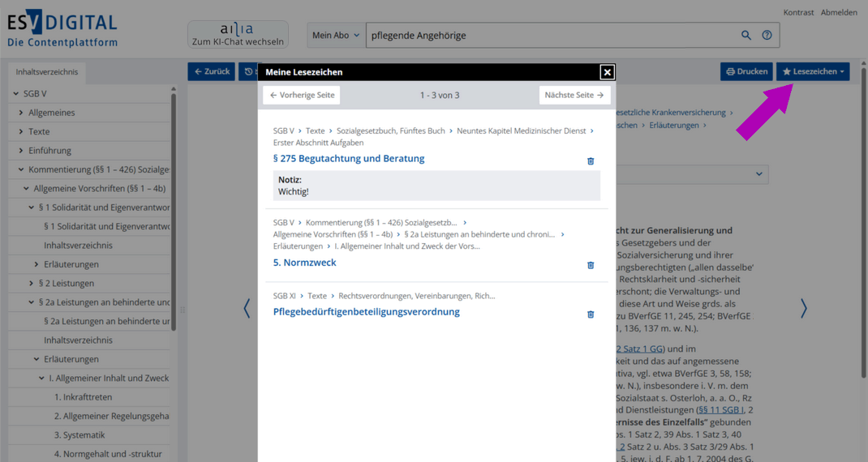The height and width of the screenshot is (462, 868).
Task: Click the Drucken button
Action: (x=746, y=71)
